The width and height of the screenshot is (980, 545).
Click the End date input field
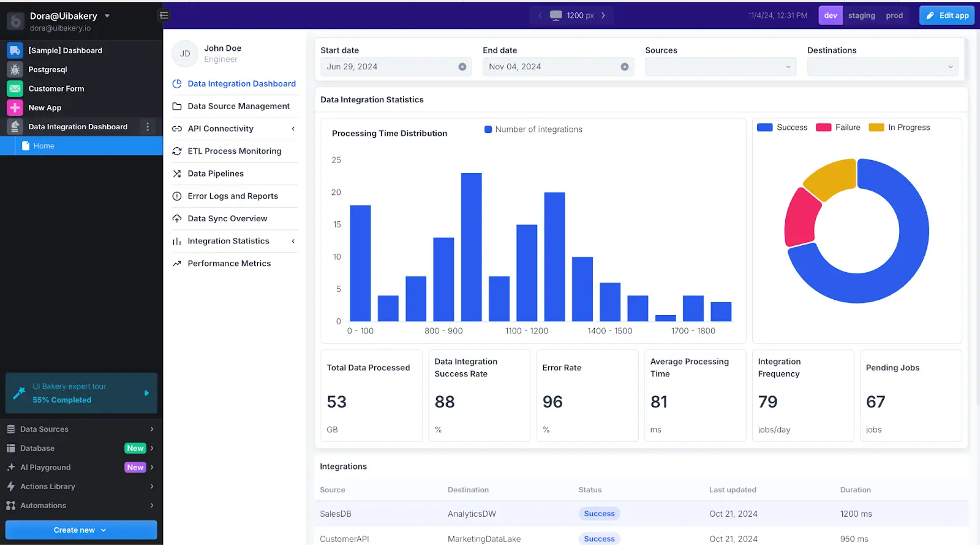point(558,67)
